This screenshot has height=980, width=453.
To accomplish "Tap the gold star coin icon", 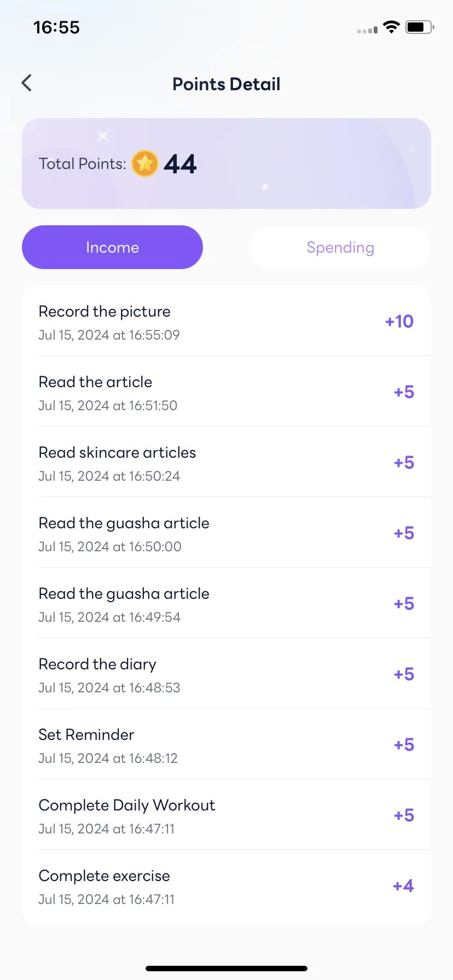I will click(x=145, y=164).
